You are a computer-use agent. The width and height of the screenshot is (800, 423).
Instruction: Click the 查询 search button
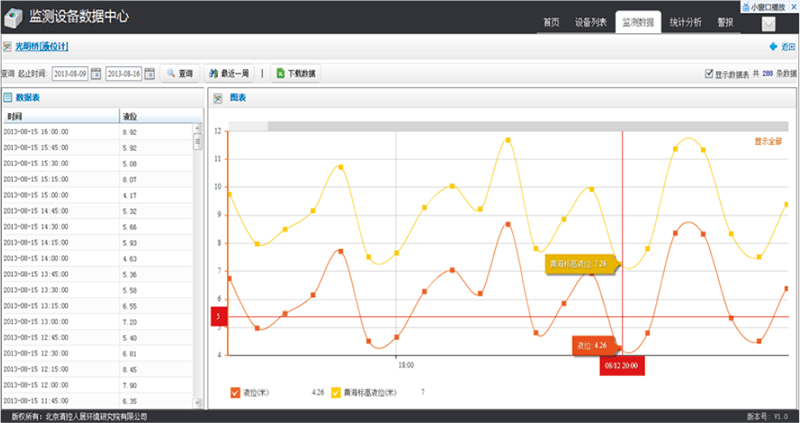coord(179,73)
